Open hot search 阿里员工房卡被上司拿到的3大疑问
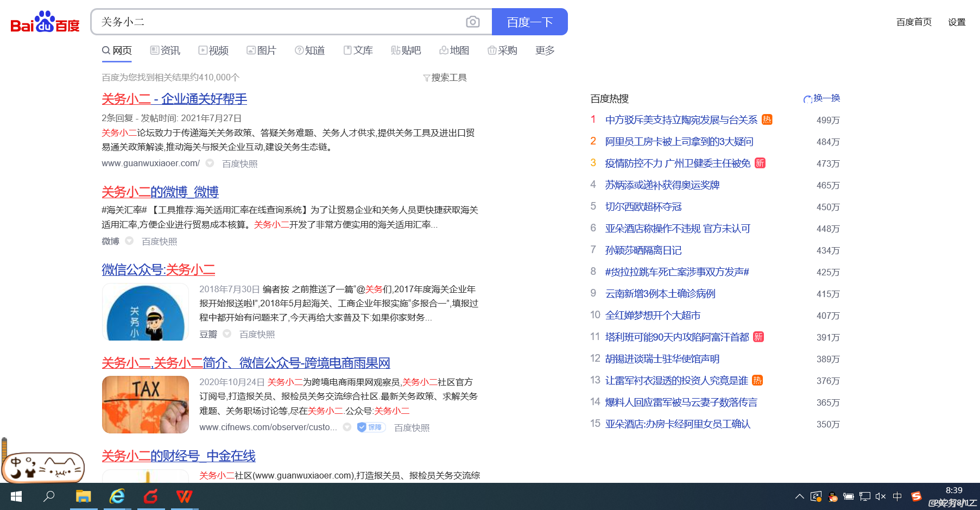The image size is (980, 510). pos(679,141)
